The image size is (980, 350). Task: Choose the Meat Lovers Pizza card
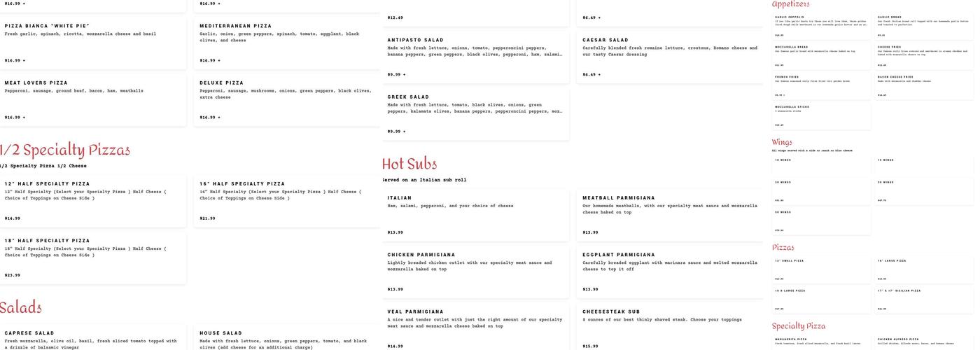94,99
